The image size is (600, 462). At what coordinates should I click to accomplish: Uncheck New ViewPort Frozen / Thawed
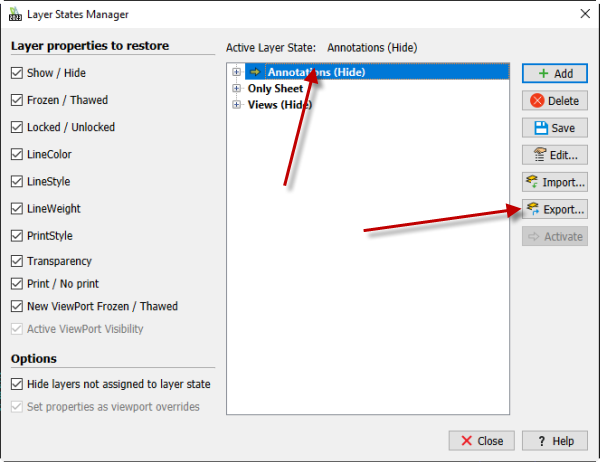click(17, 306)
